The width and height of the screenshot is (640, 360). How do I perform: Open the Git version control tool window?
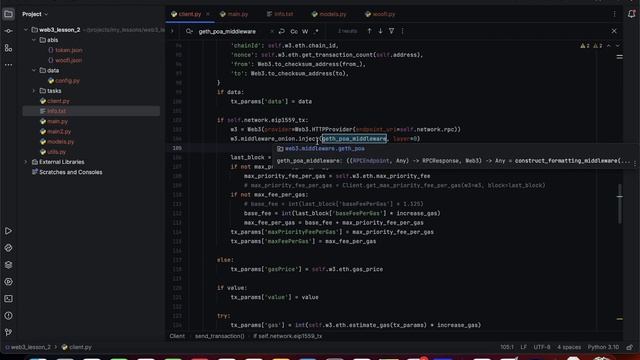[x=8, y=332]
